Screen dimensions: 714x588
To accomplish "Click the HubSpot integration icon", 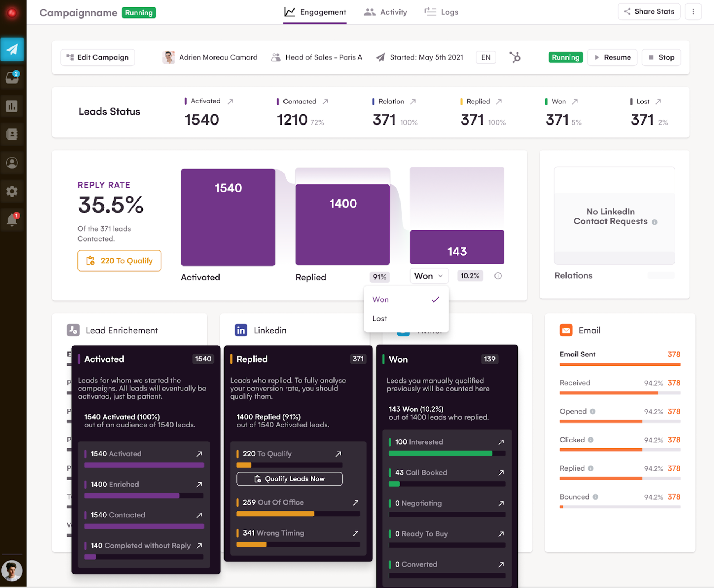I will tap(515, 57).
